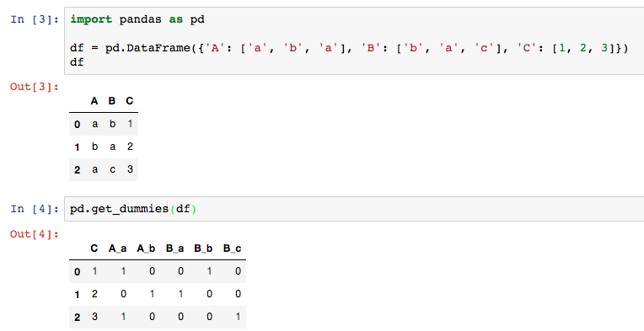The width and height of the screenshot is (644, 331).
Task: Click the df line ending first cell
Action: click(x=78, y=62)
